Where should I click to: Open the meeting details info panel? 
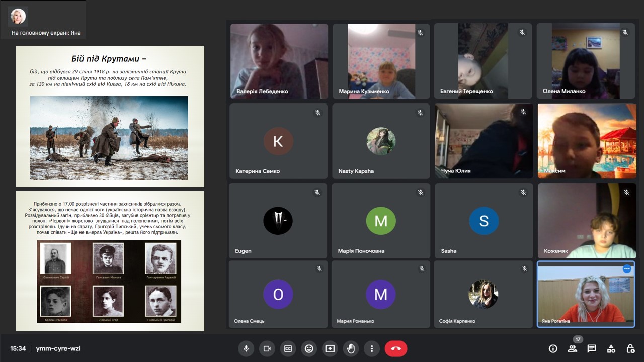(x=553, y=348)
